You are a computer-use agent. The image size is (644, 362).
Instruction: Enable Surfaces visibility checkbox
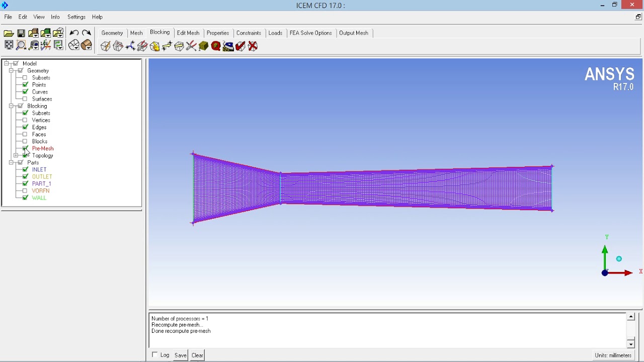(25, 99)
